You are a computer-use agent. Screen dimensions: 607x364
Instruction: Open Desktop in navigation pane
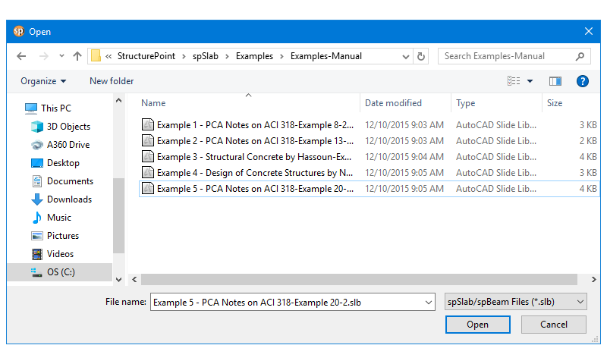coord(55,163)
